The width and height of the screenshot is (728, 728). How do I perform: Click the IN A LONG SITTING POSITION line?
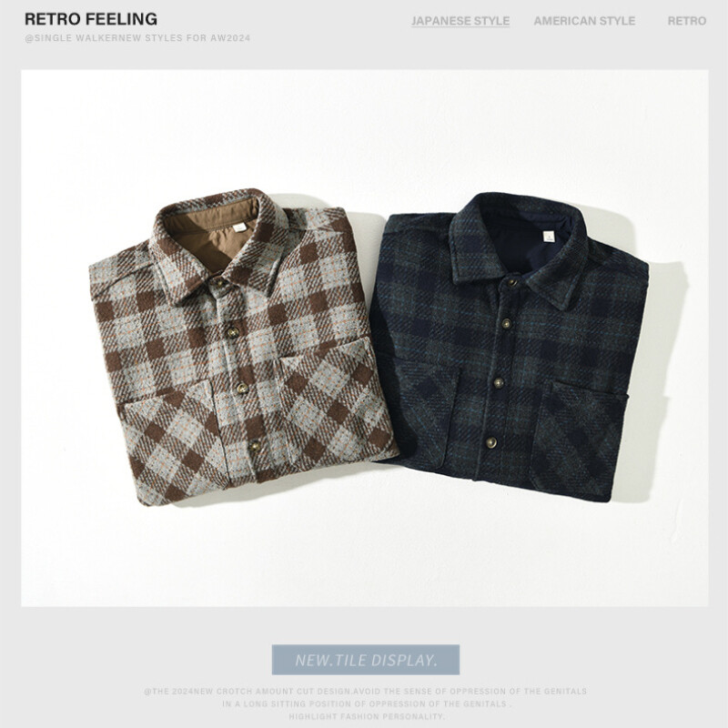[367, 703]
